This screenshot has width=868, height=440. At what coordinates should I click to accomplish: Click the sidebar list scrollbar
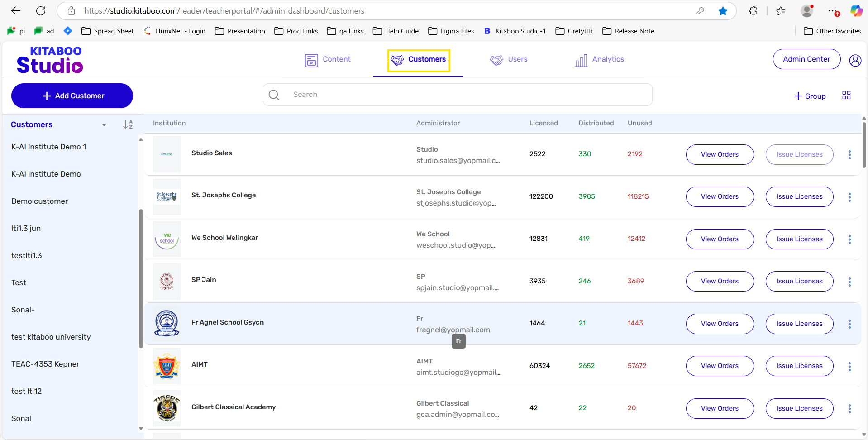point(141,278)
